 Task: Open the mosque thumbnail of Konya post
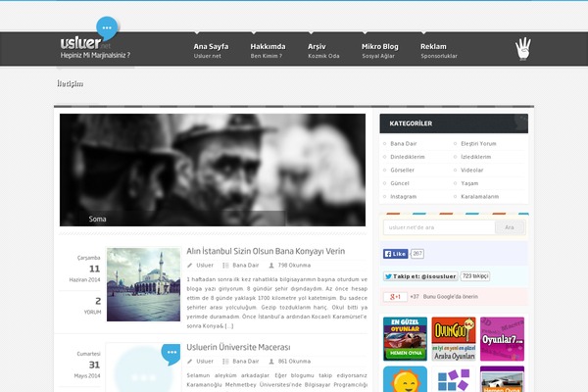point(143,284)
